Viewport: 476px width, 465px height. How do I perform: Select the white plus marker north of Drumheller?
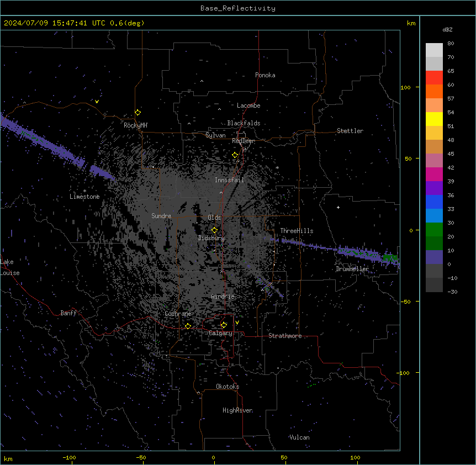tap(338, 207)
